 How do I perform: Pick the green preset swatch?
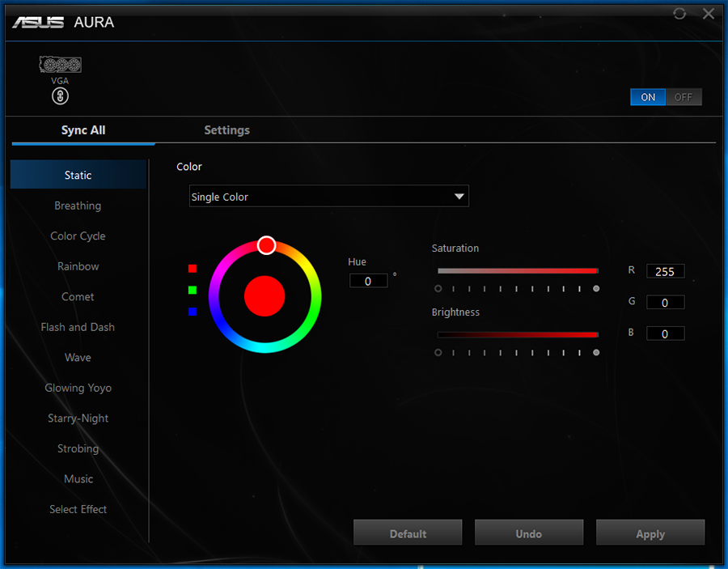tap(193, 290)
